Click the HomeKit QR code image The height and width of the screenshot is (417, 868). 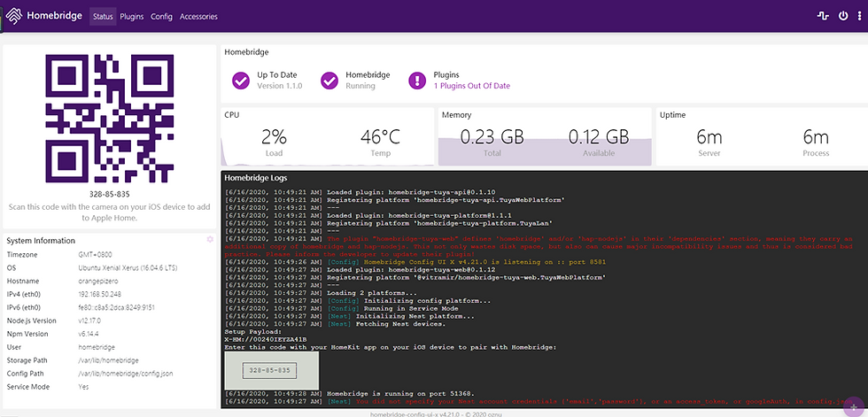coord(109,119)
